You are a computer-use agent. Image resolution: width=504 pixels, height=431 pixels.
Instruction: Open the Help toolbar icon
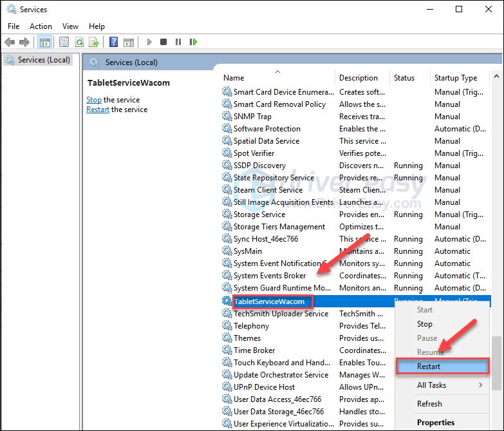pyautogui.click(x=113, y=42)
